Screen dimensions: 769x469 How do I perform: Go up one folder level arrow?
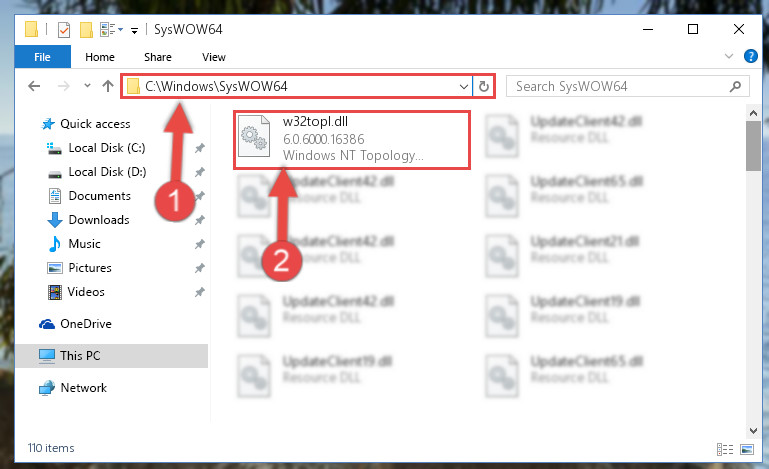108,86
